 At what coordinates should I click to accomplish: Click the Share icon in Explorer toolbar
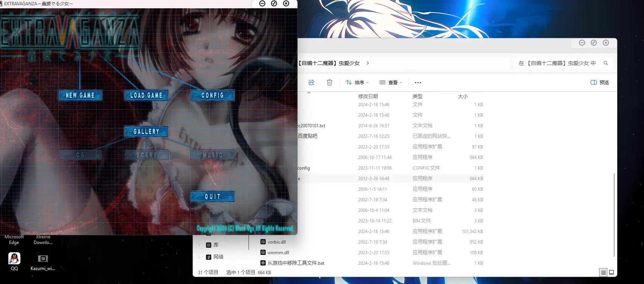[x=311, y=82]
